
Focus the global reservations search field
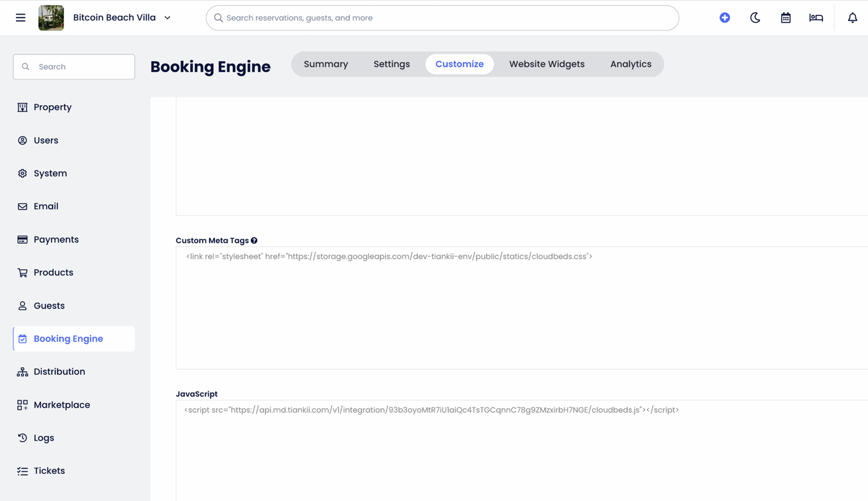[442, 18]
